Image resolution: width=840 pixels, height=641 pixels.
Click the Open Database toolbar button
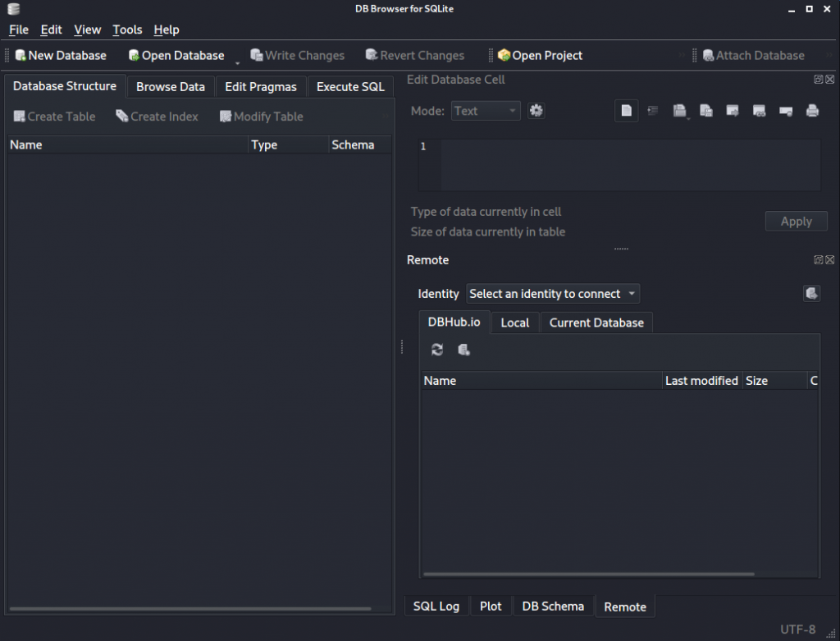pyautogui.click(x=176, y=55)
